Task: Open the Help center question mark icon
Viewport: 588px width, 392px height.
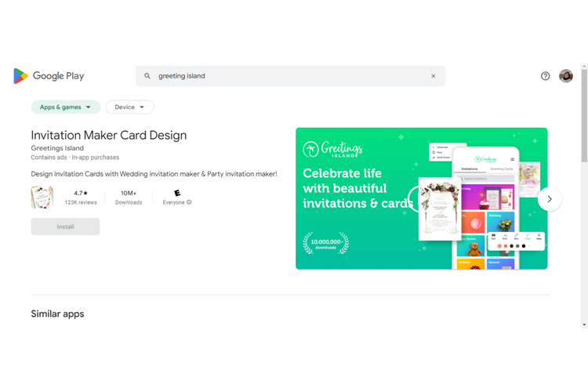Action: 546,76
